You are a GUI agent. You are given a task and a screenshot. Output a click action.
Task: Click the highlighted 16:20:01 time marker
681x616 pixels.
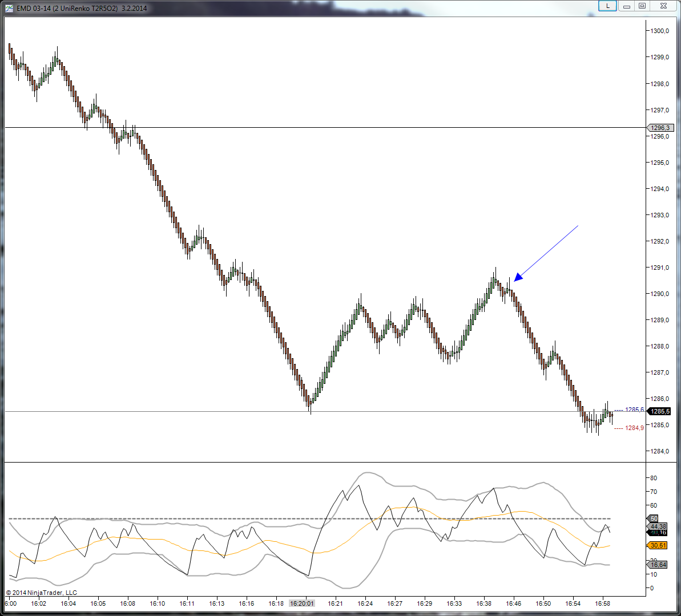302,603
